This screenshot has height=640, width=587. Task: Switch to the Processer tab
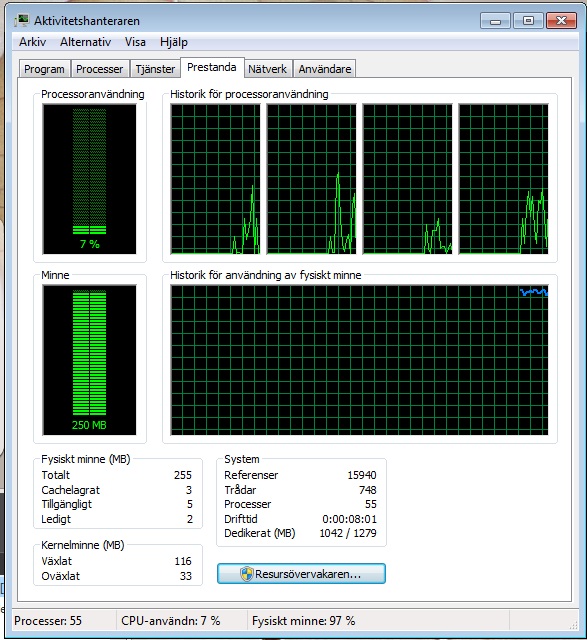[x=100, y=69]
